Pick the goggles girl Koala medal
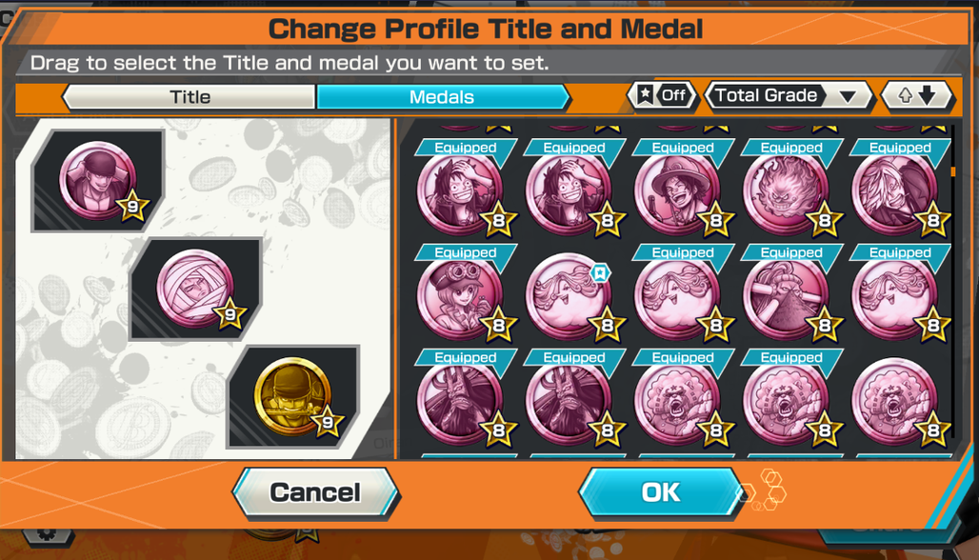This screenshot has width=979, height=560. point(461,297)
